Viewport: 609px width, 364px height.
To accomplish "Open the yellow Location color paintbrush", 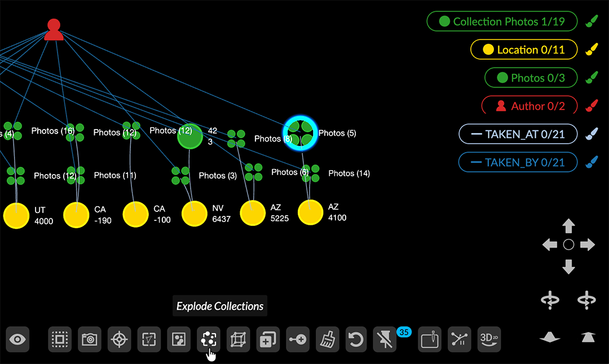I will click(x=591, y=50).
